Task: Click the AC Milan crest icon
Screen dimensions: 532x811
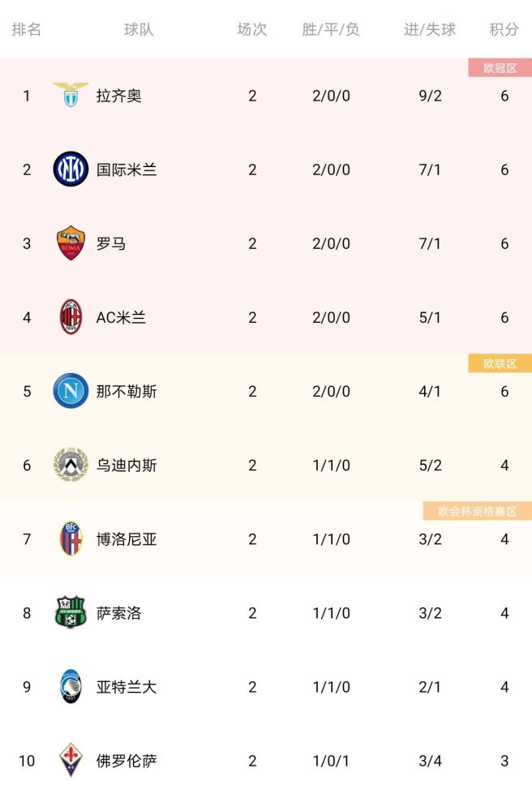Action: point(71,316)
